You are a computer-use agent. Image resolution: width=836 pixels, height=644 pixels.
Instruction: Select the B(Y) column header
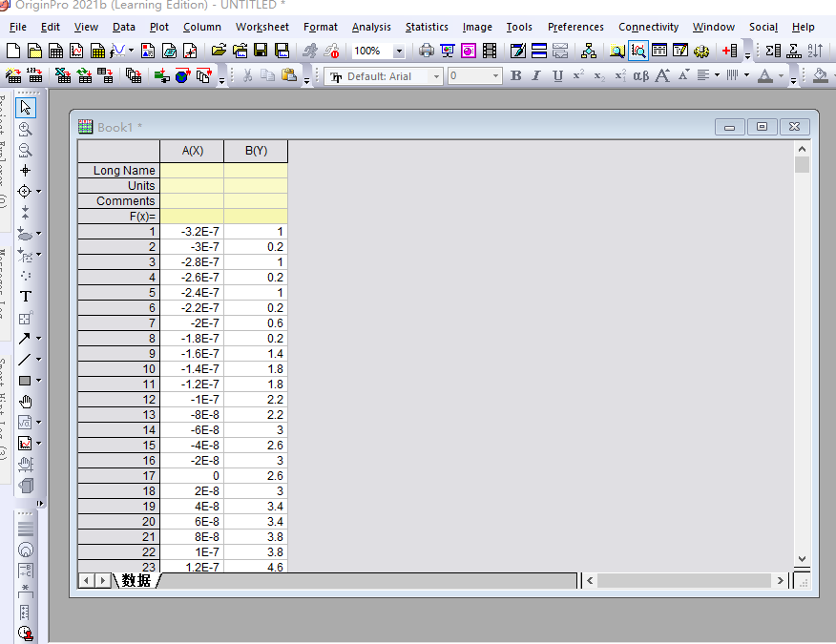pyautogui.click(x=256, y=151)
